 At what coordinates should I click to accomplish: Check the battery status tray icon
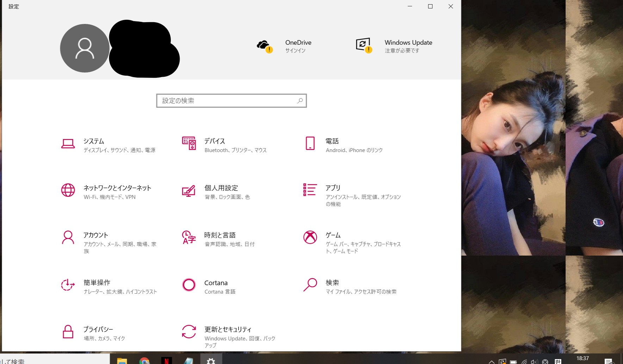513,362
